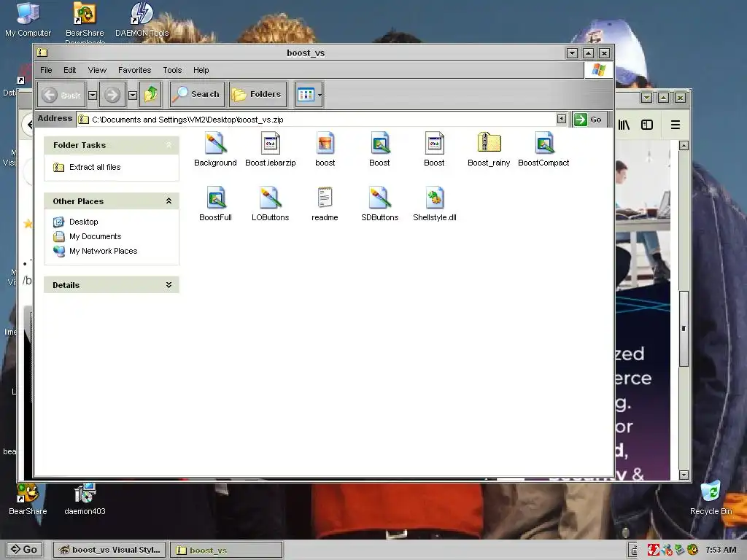This screenshot has width=747, height=560.
Task: Open the Background theme file
Action: click(x=215, y=149)
